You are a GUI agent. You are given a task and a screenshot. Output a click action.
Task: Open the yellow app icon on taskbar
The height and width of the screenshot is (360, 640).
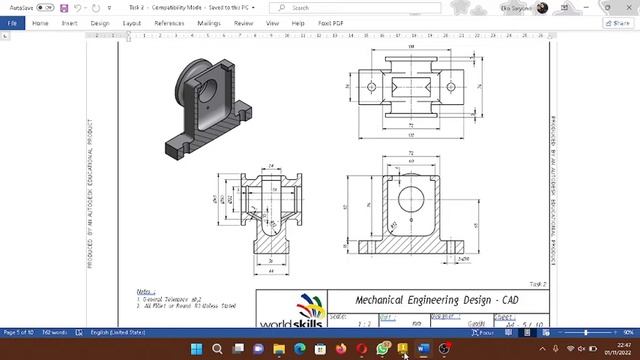tap(403, 348)
